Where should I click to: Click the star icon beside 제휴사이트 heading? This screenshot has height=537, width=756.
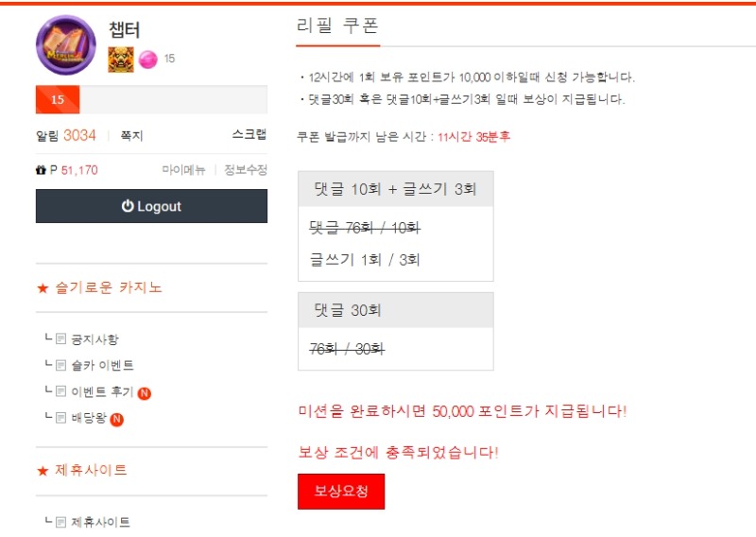pos(43,471)
